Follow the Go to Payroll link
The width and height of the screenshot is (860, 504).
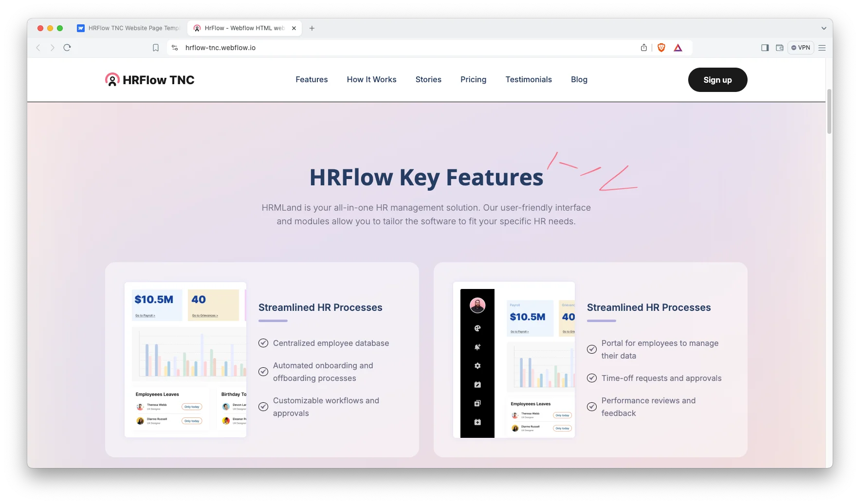click(145, 315)
